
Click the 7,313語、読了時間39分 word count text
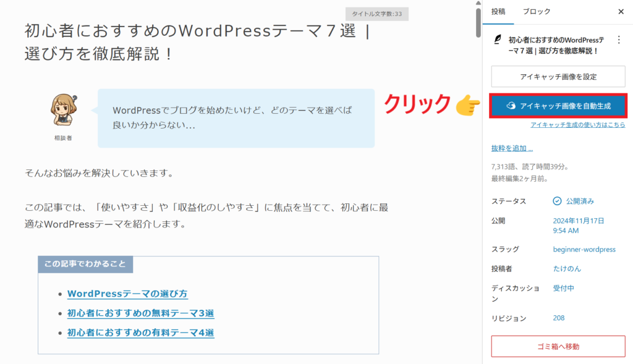pos(530,167)
